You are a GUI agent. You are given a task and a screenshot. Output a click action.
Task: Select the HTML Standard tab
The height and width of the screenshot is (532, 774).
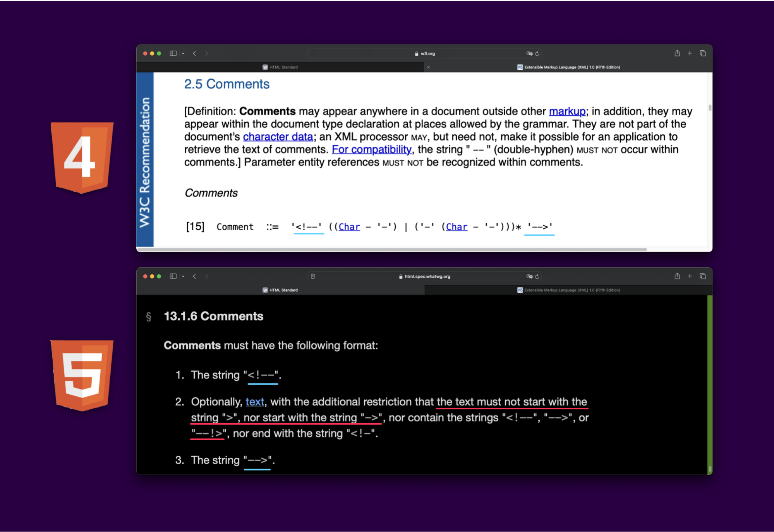(283, 67)
